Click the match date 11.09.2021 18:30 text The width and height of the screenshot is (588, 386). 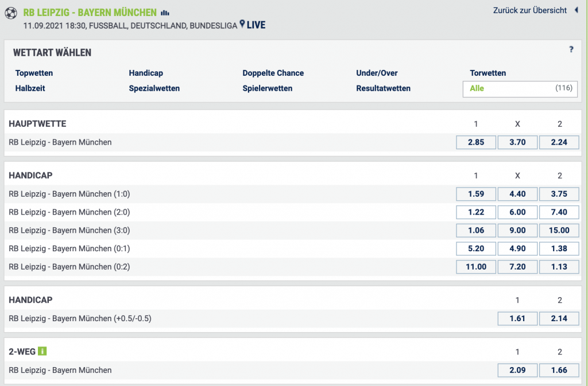pos(55,26)
